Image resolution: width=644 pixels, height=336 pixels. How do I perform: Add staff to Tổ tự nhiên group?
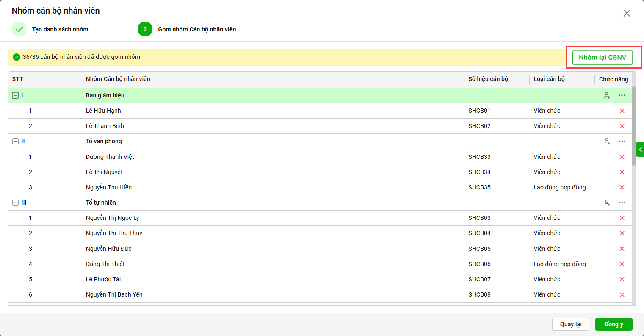click(x=607, y=203)
